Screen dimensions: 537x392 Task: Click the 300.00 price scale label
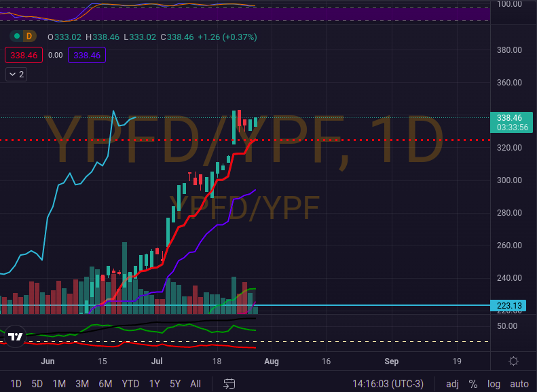pyautogui.click(x=509, y=180)
